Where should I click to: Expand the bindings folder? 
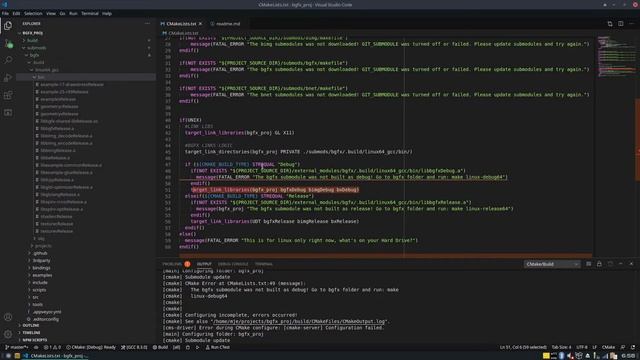(x=86, y=268)
